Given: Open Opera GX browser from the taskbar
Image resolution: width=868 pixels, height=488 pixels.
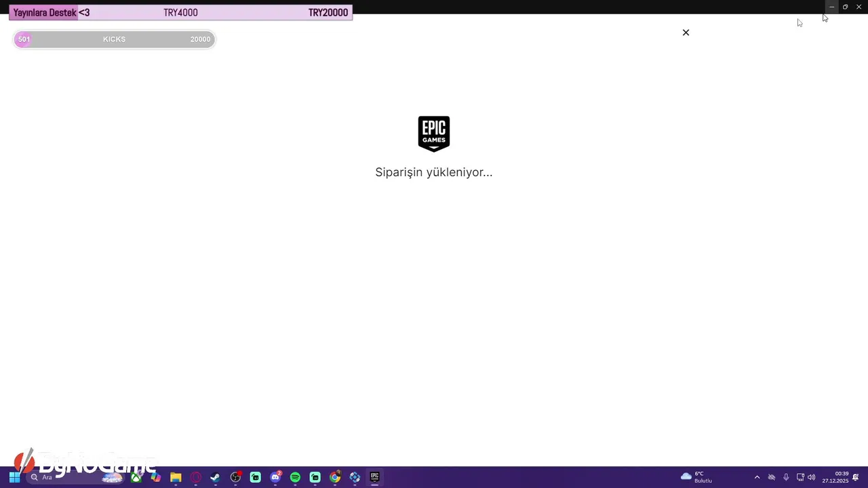Looking at the screenshot, I should 195,477.
